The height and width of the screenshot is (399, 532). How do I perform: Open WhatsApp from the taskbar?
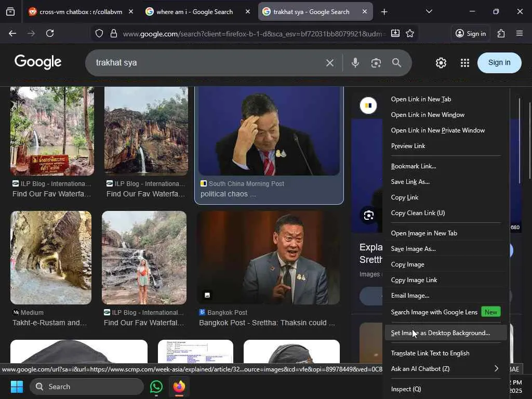click(156, 387)
